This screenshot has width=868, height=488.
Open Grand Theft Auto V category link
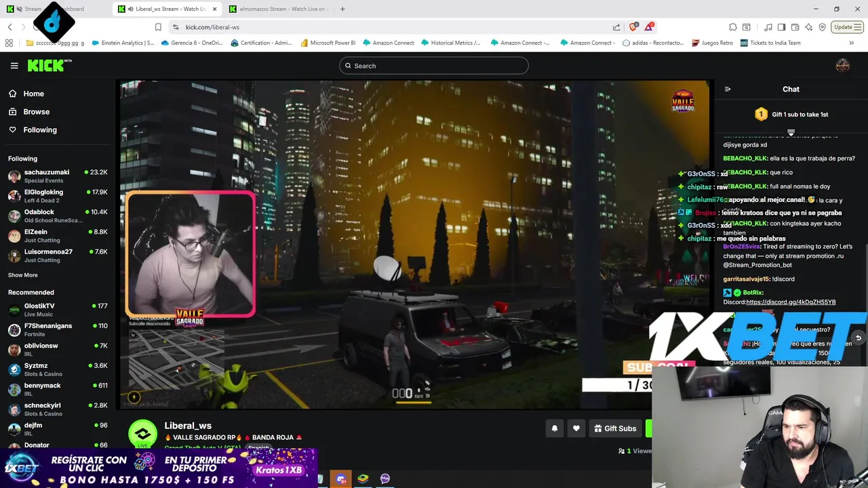203,448
